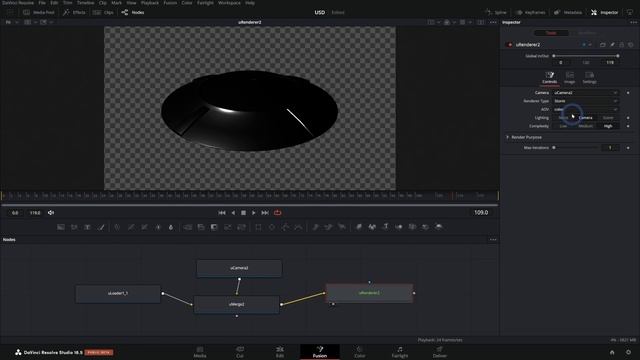This screenshot has height=360, width=640.
Task: Add a Color Corrector node from toolbar
Action: coord(117,227)
